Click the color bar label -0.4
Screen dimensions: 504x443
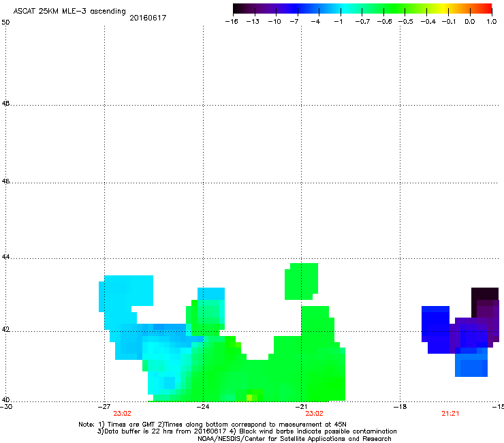coord(428,22)
